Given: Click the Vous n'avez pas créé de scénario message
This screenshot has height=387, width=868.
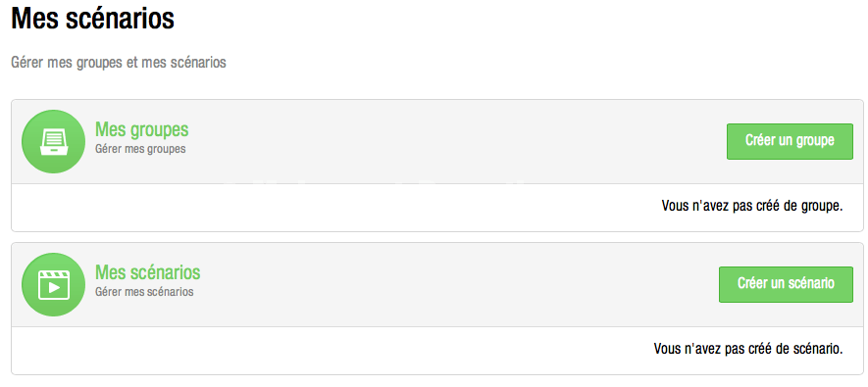Looking at the screenshot, I should point(748,349).
